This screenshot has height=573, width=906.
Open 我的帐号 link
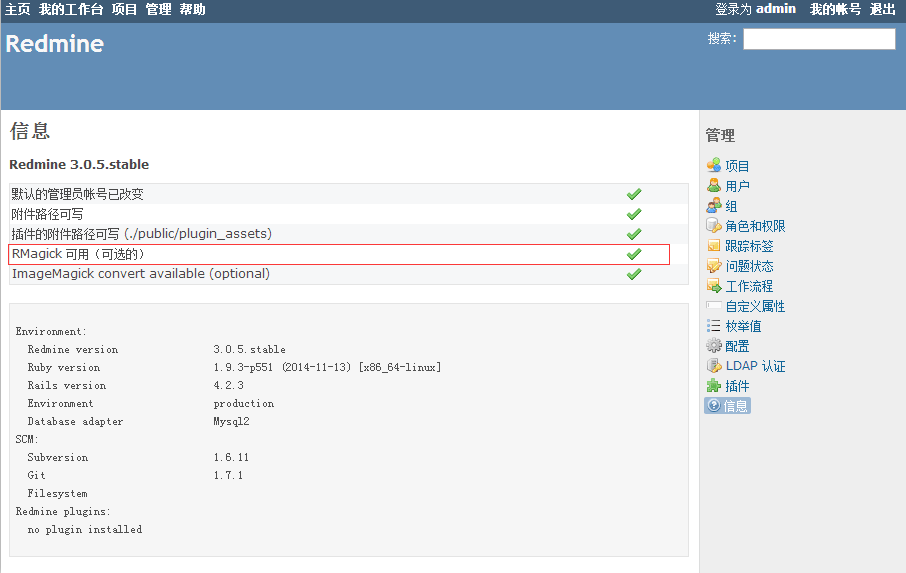pos(835,9)
